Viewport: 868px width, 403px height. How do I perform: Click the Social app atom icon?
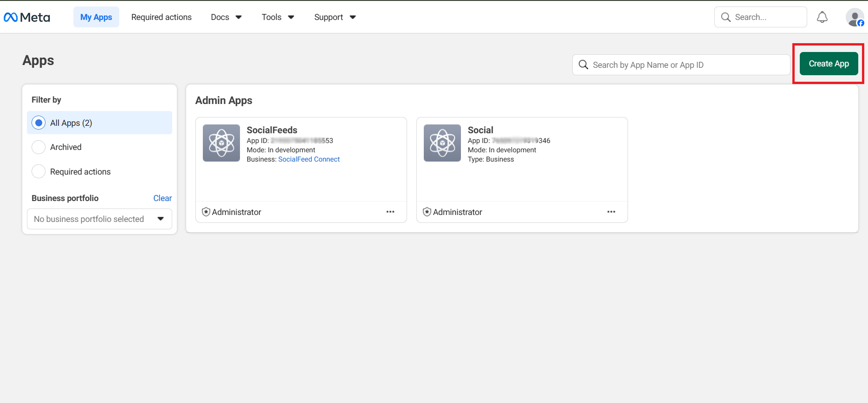(442, 143)
